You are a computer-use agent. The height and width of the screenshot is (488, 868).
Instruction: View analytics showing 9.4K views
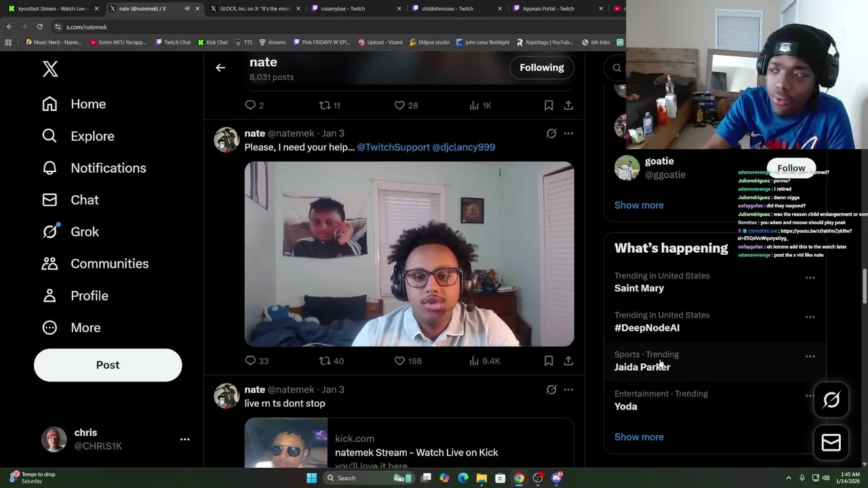484,361
